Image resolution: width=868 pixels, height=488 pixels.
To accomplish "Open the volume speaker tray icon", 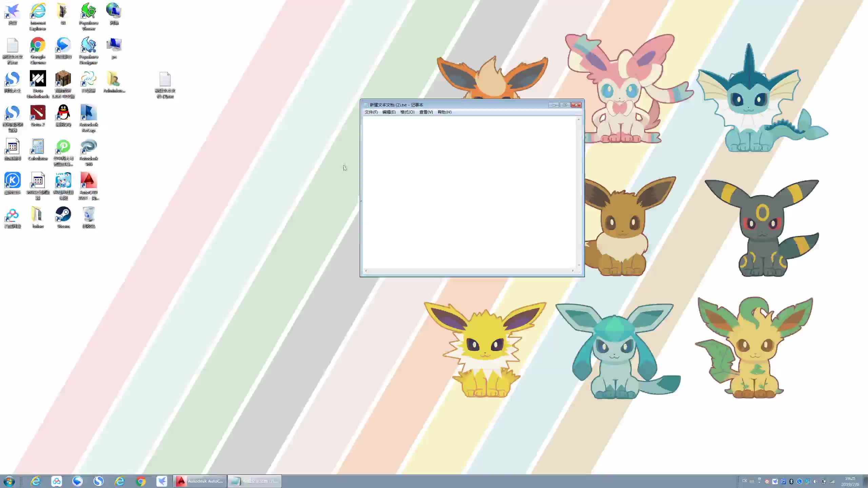I will tap(815, 482).
